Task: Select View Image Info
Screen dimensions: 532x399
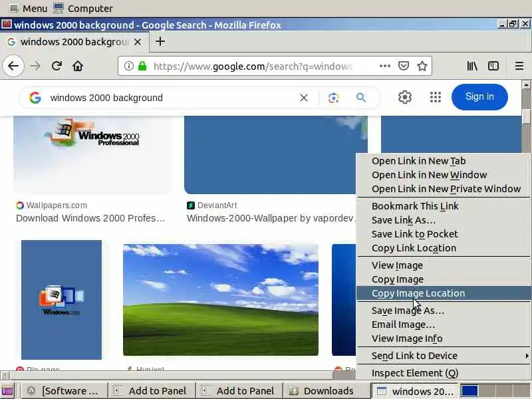Action: click(444, 338)
